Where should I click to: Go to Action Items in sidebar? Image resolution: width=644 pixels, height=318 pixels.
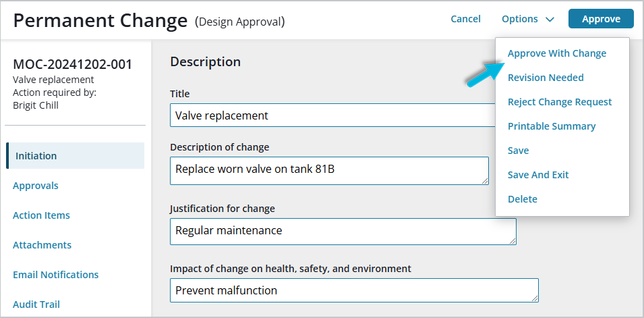pos(41,215)
